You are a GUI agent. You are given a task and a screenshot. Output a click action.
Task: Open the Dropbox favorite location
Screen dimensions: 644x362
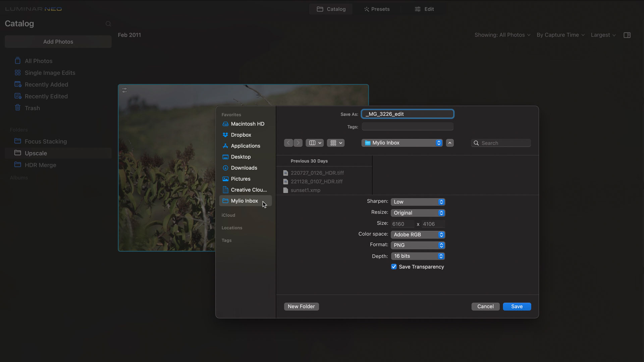point(240,135)
